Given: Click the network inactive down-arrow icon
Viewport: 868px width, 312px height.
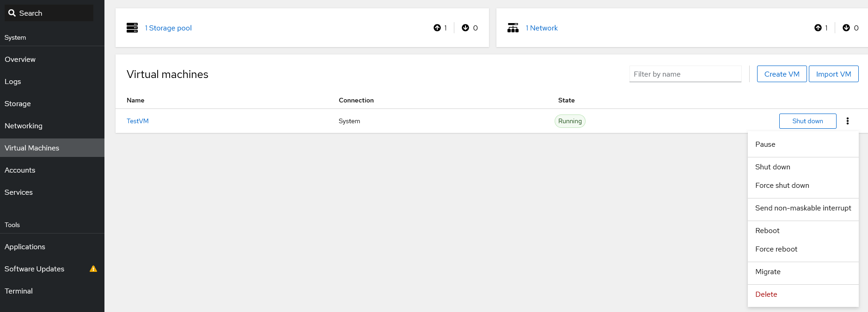Looking at the screenshot, I should (846, 28).
